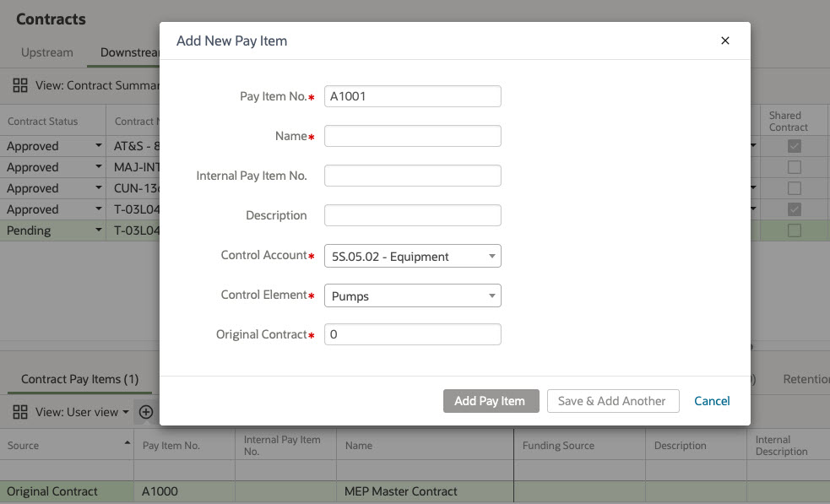The image size is (830, 504).
Task: Open the Pending contract status dropdown
Action: point(99,230)
